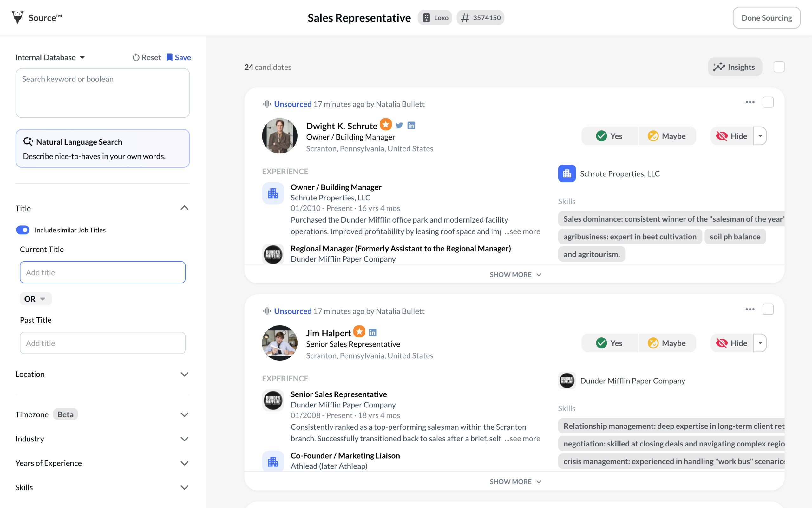Image resolution: width=812 pixels, height=508 pixels.
Task: Open three-dot menu on Dwight's card
Action: [x=750, y=102]
